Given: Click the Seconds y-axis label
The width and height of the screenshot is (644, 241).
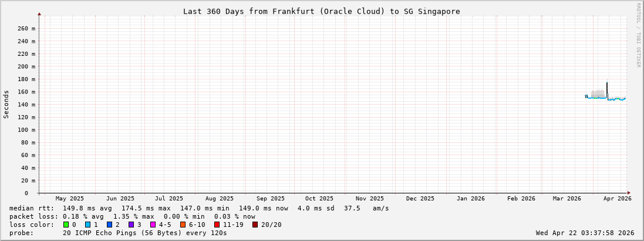Looking at the screenshot, I should pyautogui.click(x=6, y=104).
